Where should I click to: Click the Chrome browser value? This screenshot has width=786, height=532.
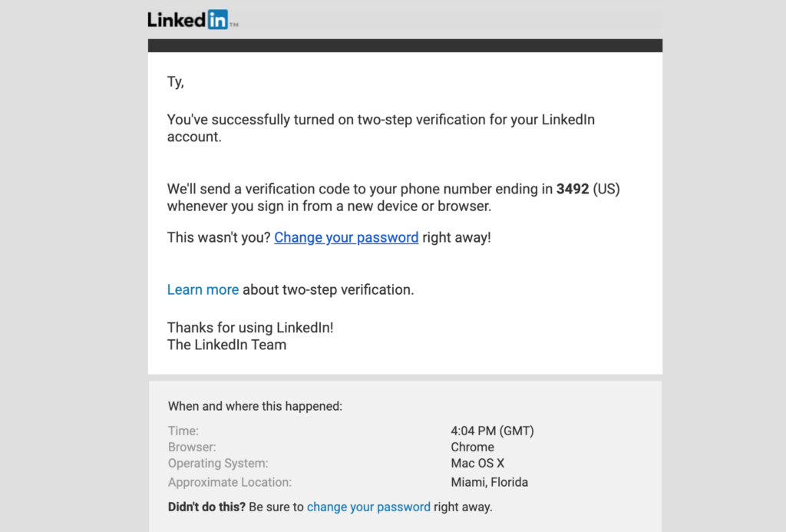click(472, 447)
